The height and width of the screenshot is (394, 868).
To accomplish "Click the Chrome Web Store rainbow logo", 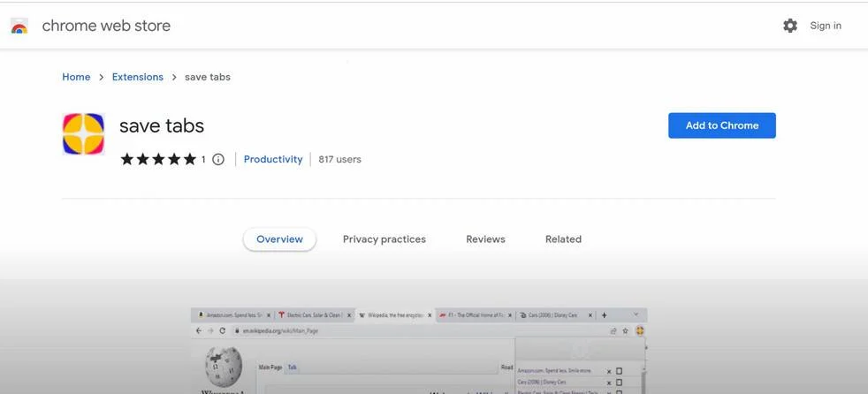I will point(19,26).
